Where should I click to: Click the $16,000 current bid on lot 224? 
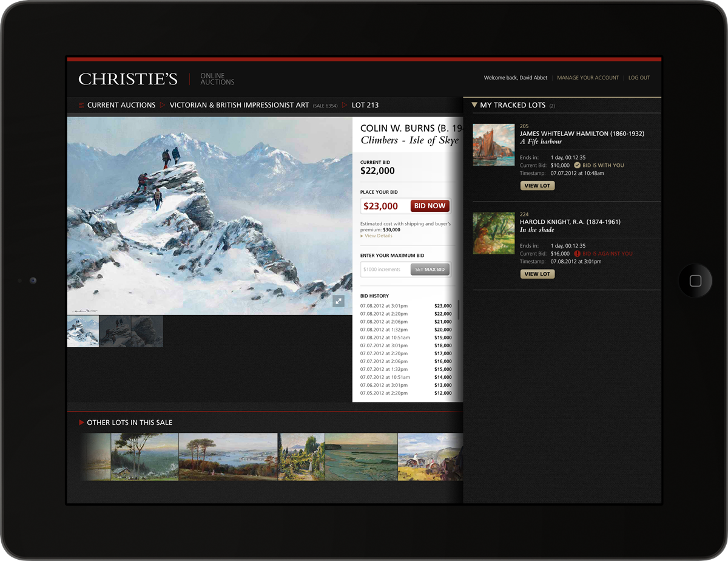point(560,254)
